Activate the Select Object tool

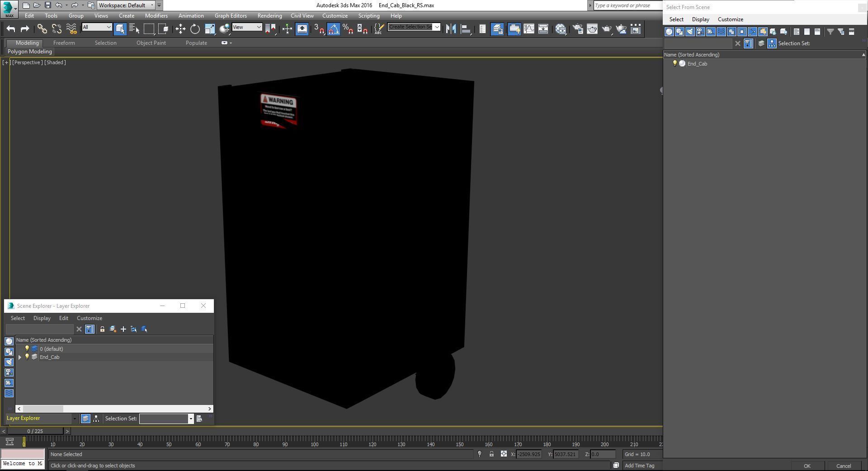[x=120, y=29]
